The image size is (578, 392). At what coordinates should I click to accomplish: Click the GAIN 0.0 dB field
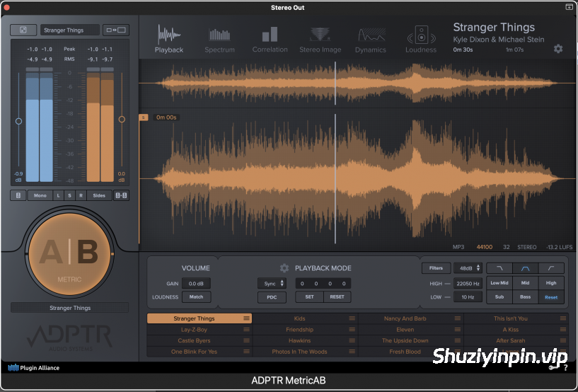(x=196, y=284)
